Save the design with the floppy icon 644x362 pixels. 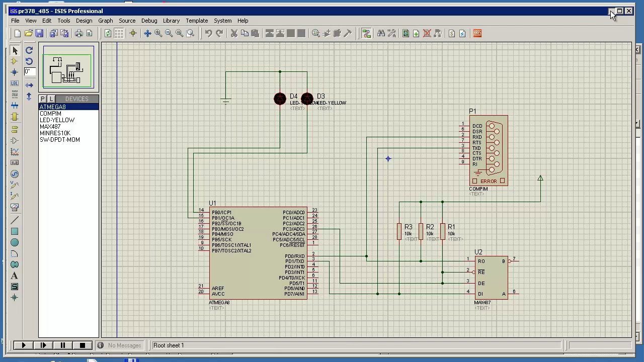click(39, 33)
